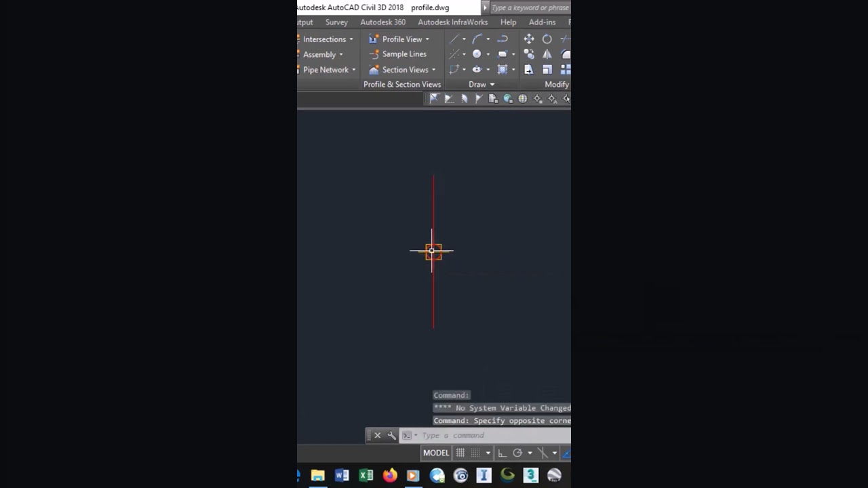Open the Help ribbon tab
Screen dimensions: 868x488
(x=508, y=22)
